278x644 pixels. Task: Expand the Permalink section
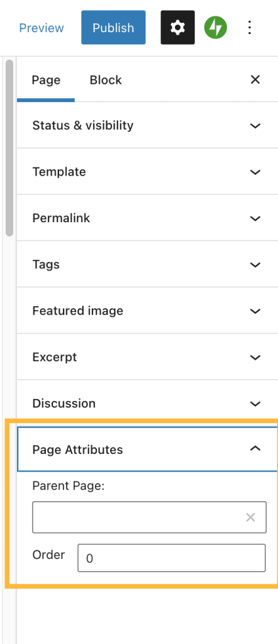click(147, 218)
